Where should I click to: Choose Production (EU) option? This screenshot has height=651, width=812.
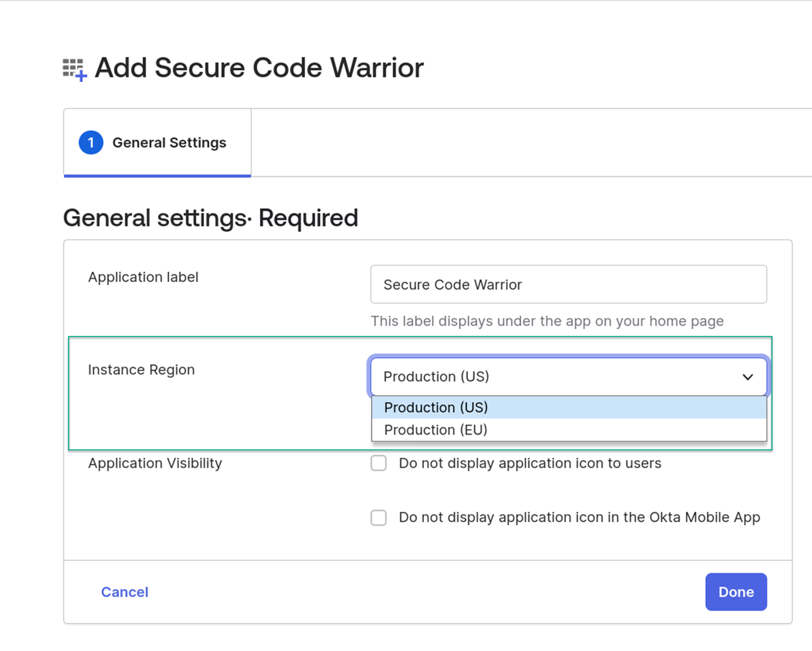(569, 430)
